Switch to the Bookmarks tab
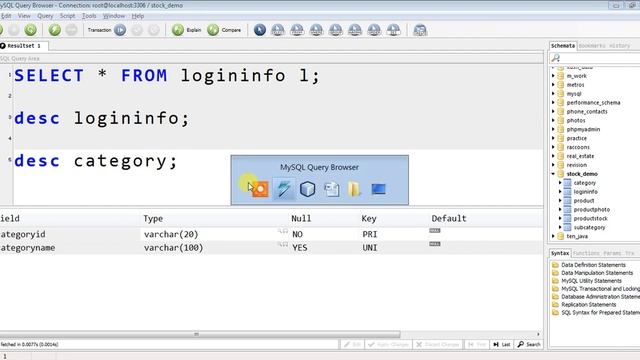This screenshot has width=640, height=360. [x=592, y=46]
